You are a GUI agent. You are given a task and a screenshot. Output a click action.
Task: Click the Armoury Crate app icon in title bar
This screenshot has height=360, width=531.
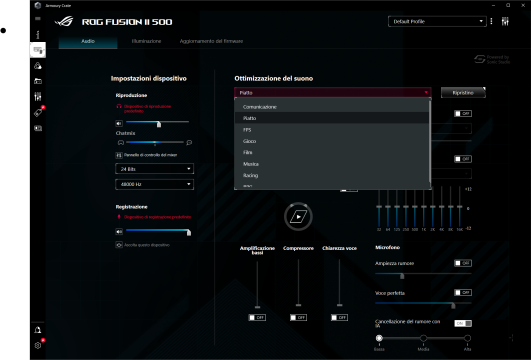pyautogui.click(x=38, y=5)
